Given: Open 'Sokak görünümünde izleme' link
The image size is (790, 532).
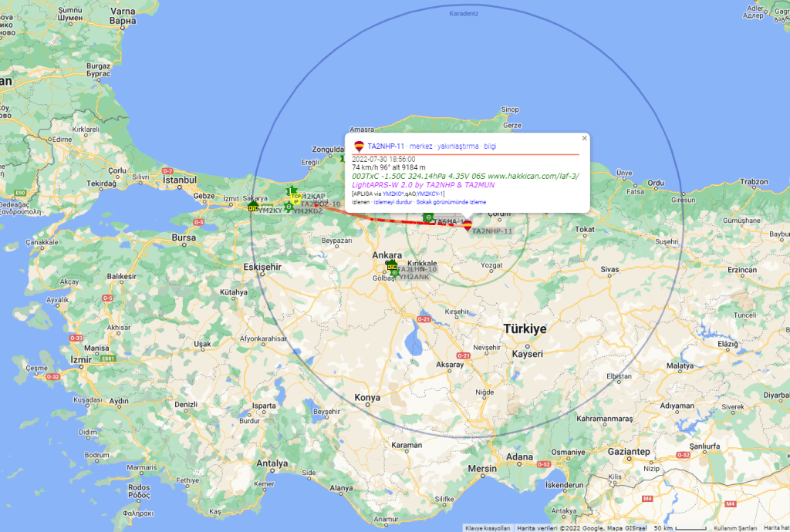Looking at the screenshot, I should pos(451,202).
